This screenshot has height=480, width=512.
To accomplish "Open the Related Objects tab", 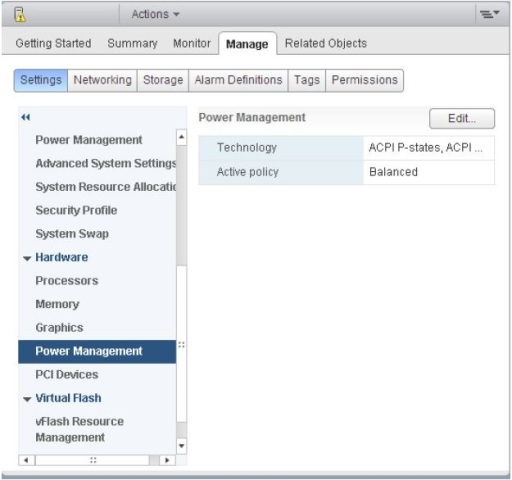I will (x=326, y=43).
